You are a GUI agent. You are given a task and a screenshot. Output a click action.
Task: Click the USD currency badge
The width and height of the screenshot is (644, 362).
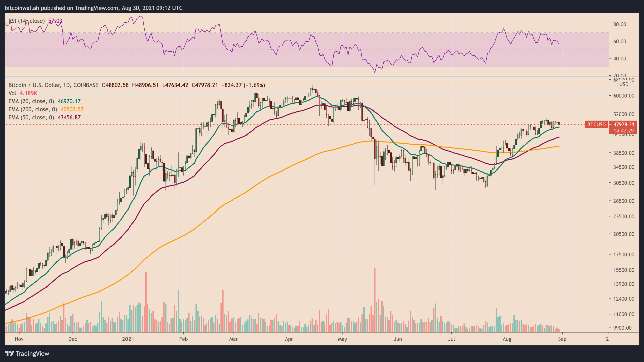coord(624,84)
